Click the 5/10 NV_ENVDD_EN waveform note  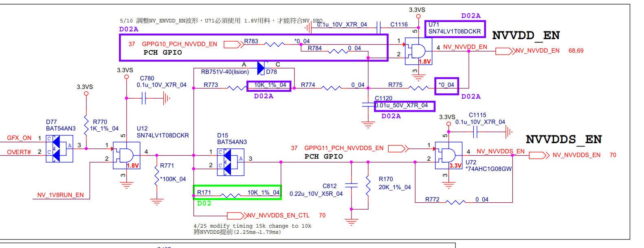[x=221, y=20]
